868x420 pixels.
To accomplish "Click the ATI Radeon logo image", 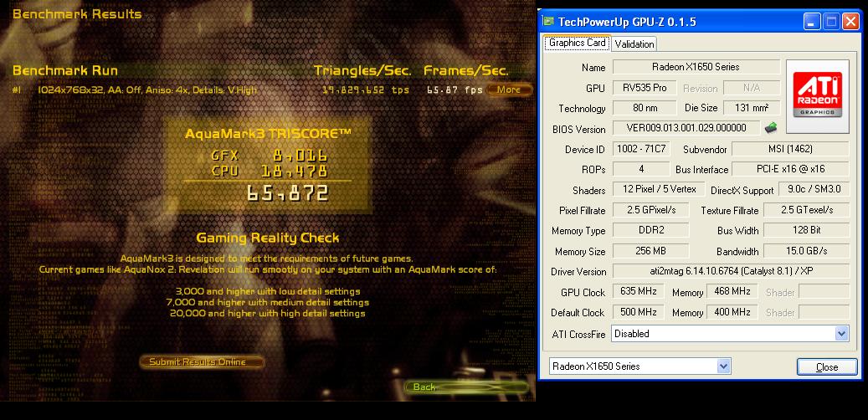I will pyautogui.click(x=818, y=96).
